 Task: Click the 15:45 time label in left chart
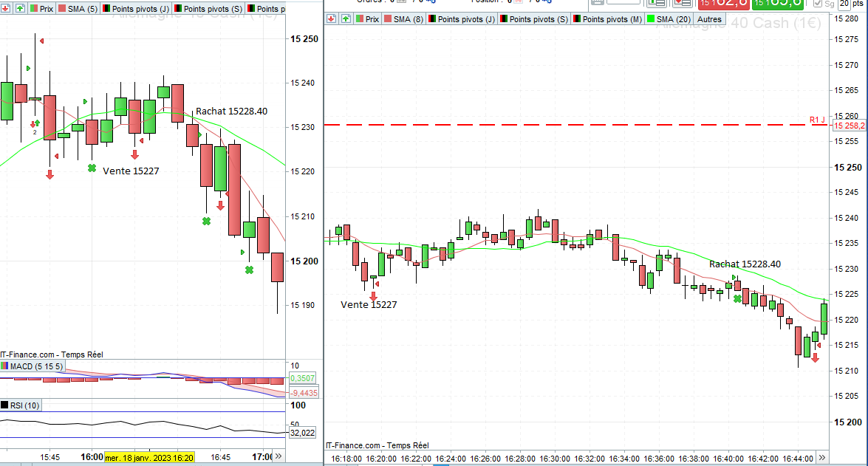49,457
